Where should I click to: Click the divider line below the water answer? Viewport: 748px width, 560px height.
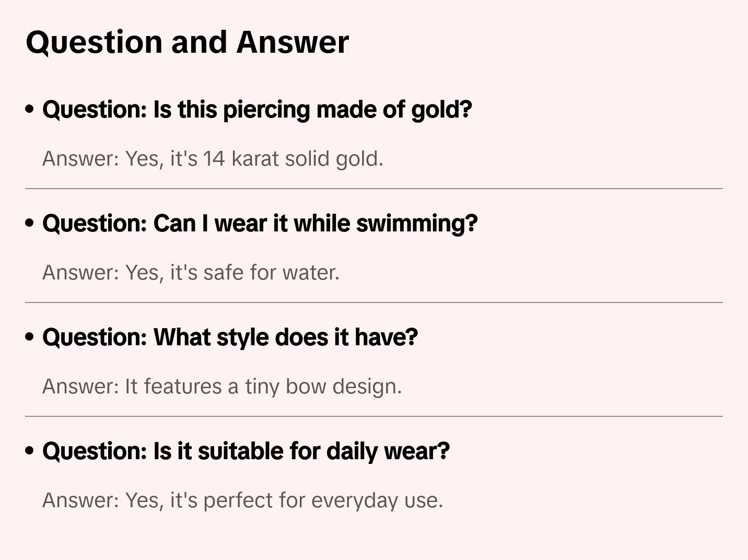[374, 302]
